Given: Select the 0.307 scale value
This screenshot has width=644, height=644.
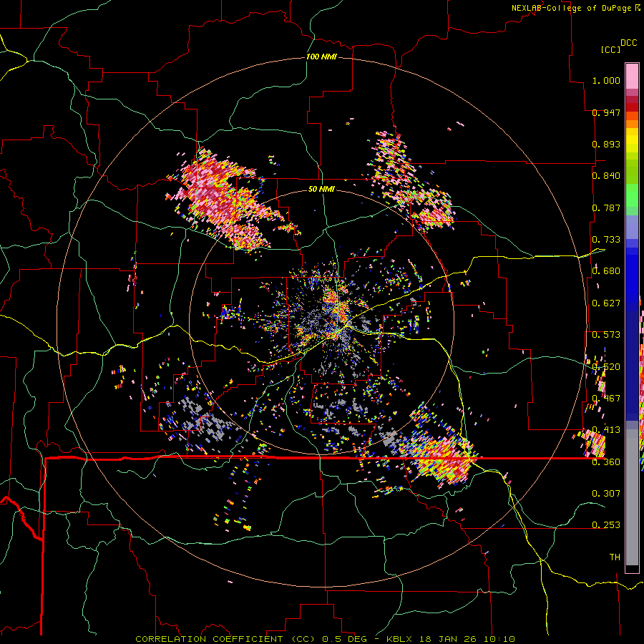Looking at the screenshot, I should pos(606,493).
